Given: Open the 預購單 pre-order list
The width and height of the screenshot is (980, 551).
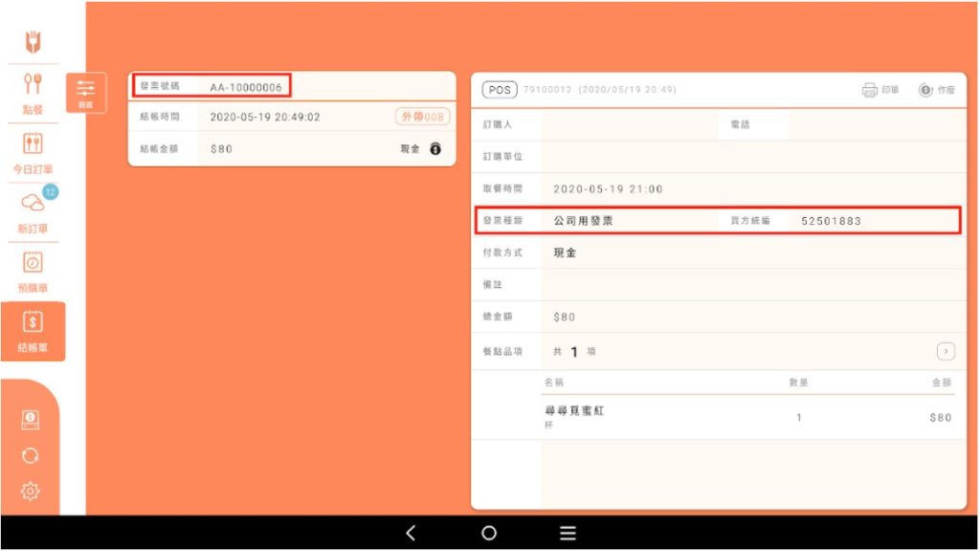Looking at the screenshot, I should coord(33,272).
